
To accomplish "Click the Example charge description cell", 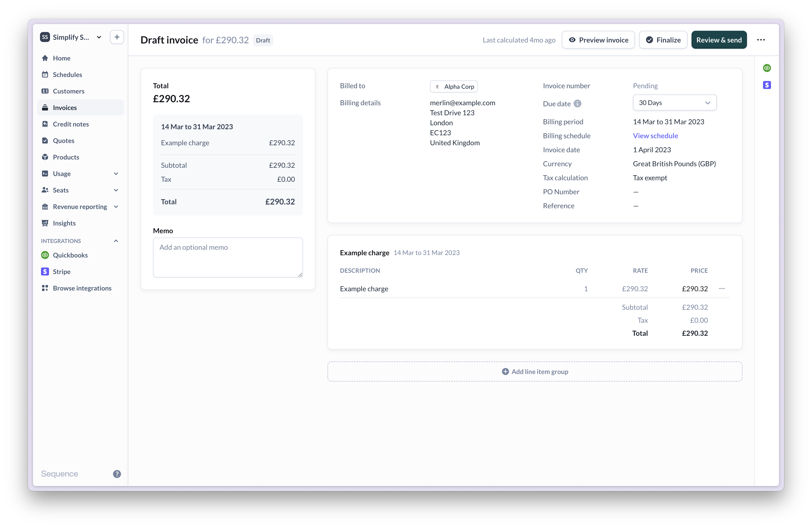I will pos(364,288).
